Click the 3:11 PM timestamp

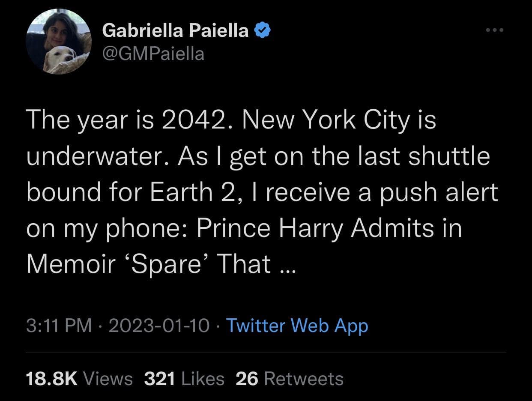[x=59, y=326]
